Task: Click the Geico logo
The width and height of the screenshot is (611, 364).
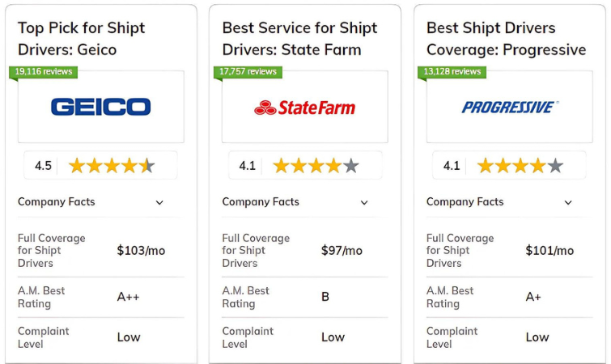Action: [100, 107]
